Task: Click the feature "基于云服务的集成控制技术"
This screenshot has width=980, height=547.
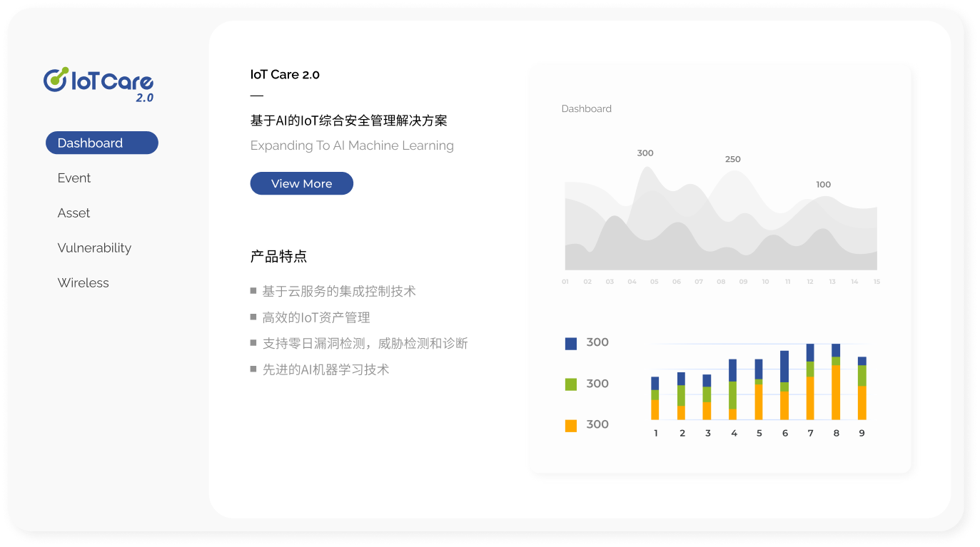Action: [x=339, y=291]
